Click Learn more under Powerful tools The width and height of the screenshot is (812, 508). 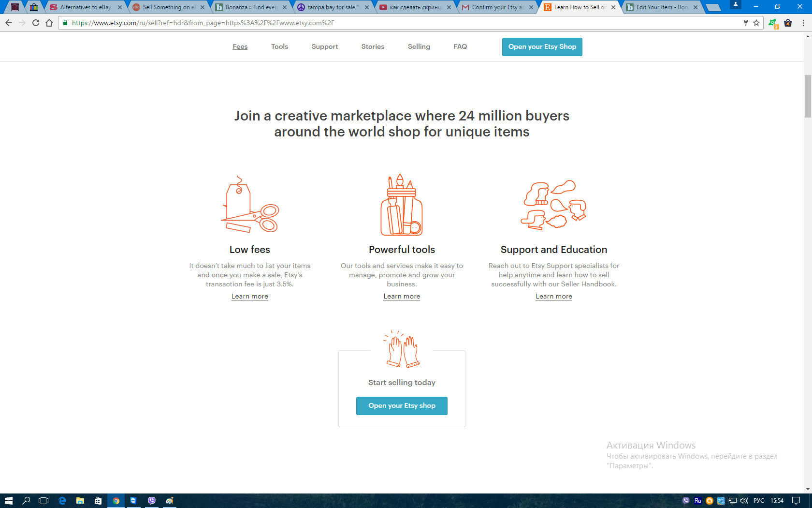pos(402,296)
